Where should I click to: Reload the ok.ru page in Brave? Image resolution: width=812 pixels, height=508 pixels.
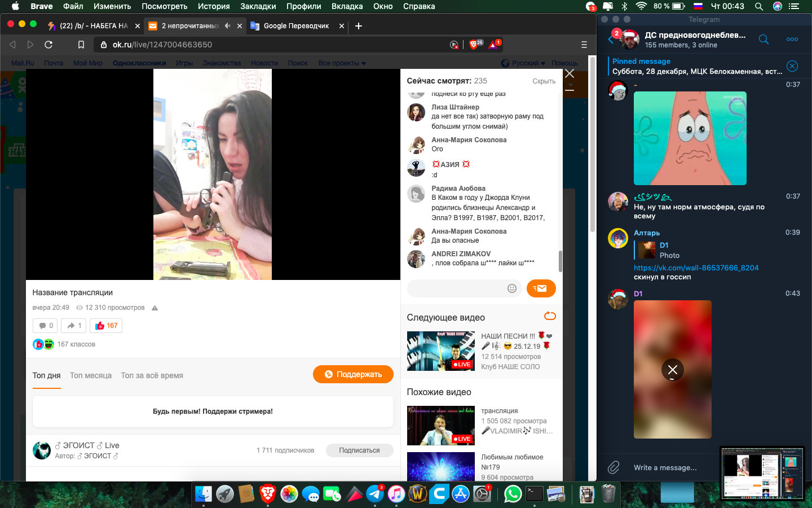48,45
